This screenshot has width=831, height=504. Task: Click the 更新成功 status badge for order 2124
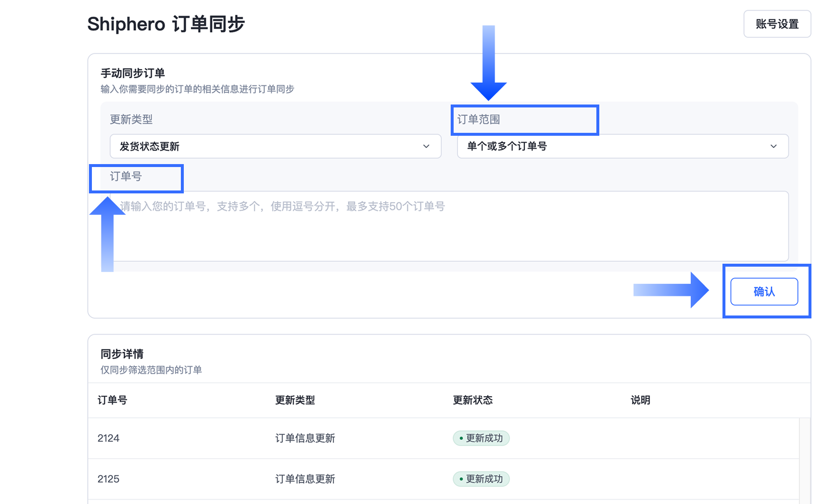pos(481,438)
